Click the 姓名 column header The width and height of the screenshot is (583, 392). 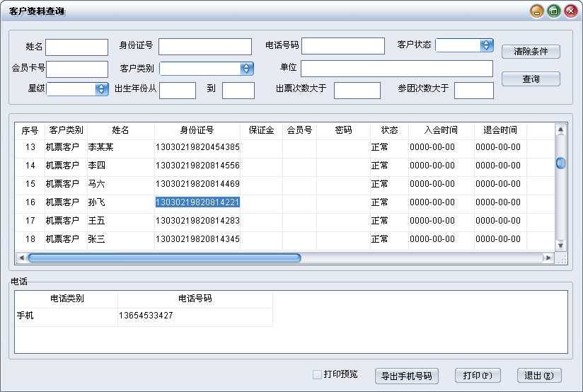120,130
